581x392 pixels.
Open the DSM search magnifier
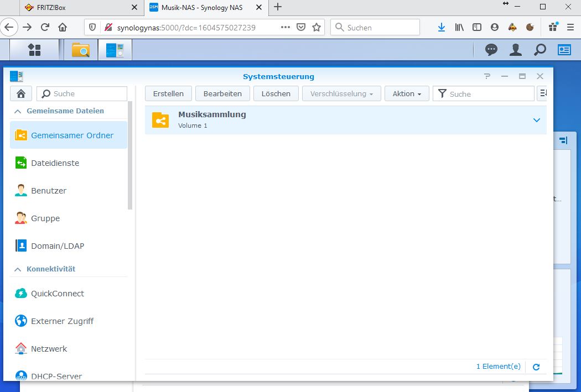[x=540, y=50]
